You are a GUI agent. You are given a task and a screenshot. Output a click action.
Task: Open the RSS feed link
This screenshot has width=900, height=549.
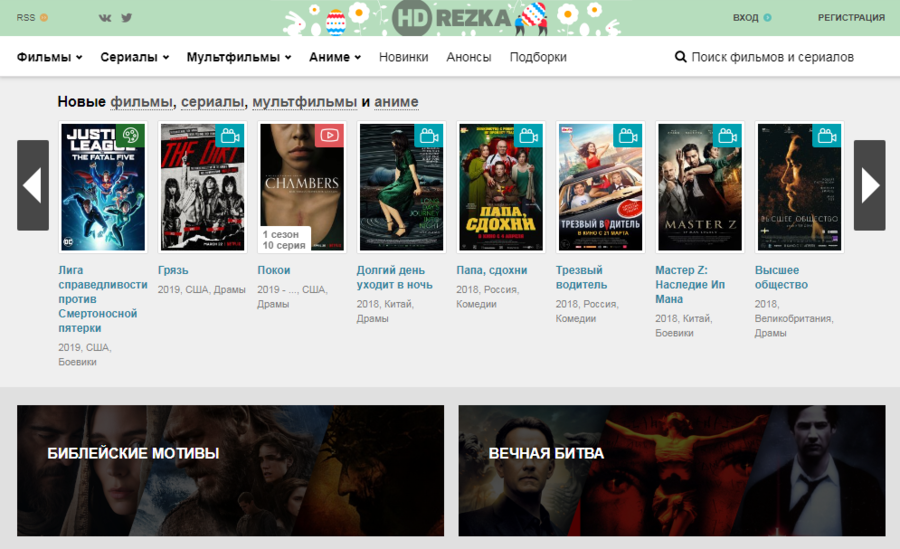(x=32, y=18)
